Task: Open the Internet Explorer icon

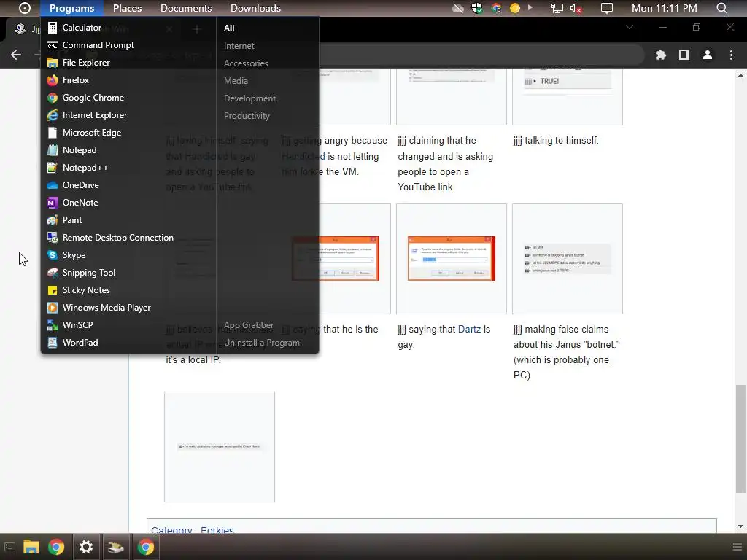Action: coord(53,115)
